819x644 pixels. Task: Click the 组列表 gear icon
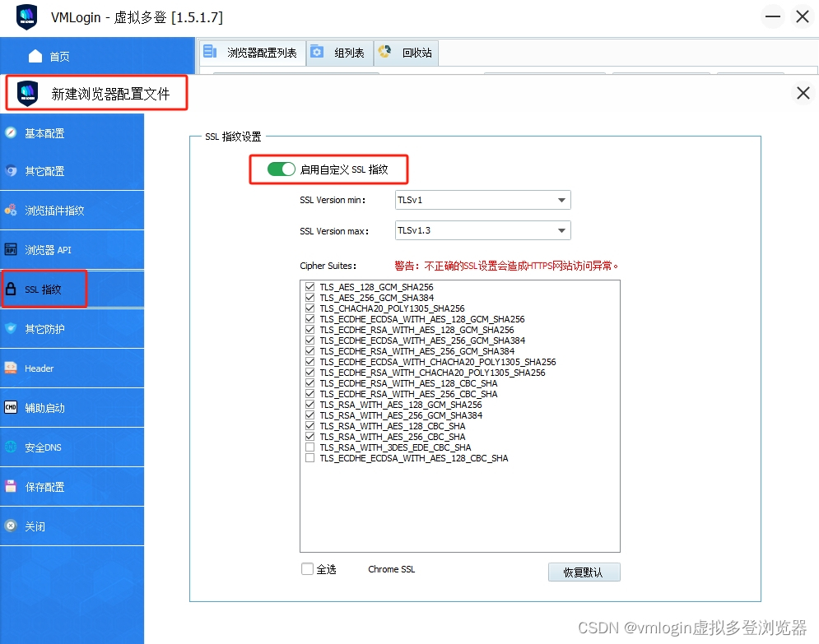click(317, 52)
